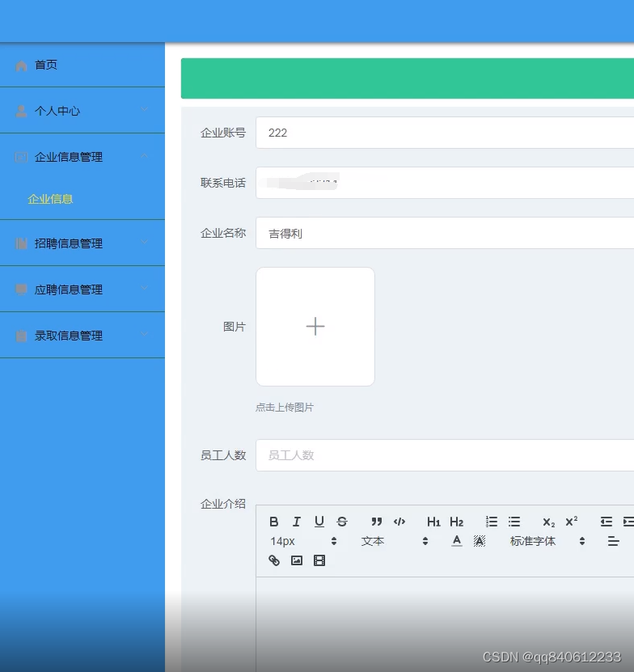The height and width of the screenshot is (672, 634).
Task: Insert an image in the editor
Action: click(297, 560)
